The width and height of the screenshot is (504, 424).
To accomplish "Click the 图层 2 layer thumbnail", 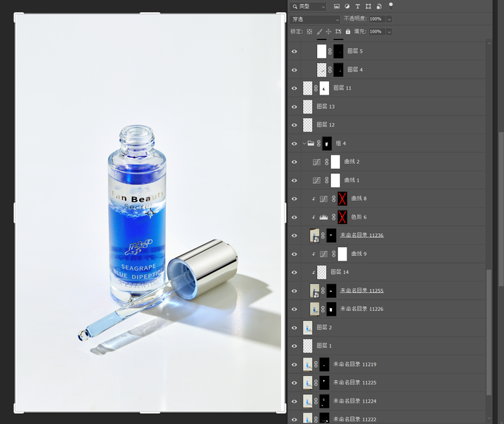I will point(308,327).
